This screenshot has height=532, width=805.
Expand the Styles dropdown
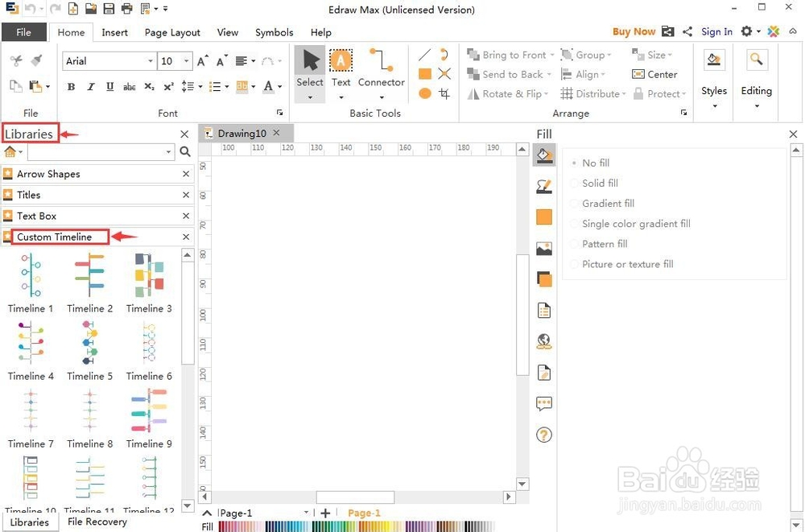(x=714, y=106)
